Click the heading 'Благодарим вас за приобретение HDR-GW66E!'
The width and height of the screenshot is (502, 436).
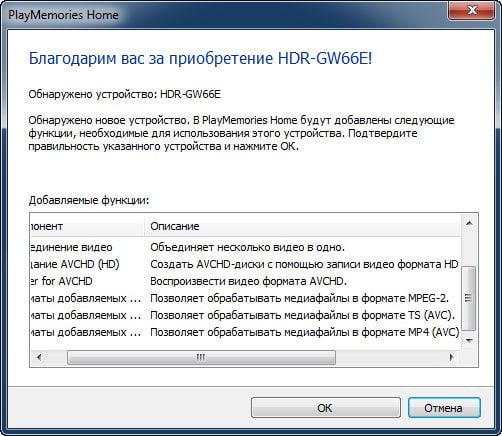(200, 58)
